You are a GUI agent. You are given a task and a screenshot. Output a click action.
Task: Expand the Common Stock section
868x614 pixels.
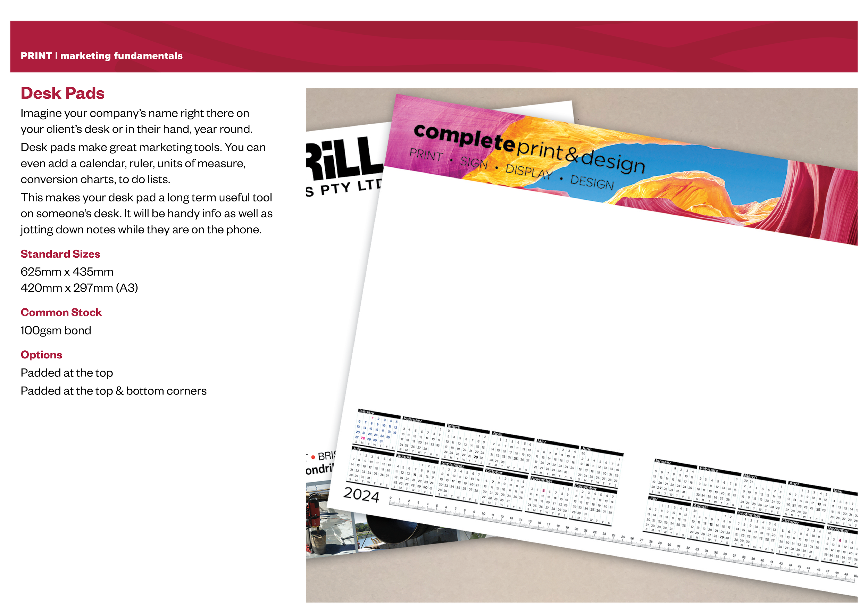click(x=61, y=312)
